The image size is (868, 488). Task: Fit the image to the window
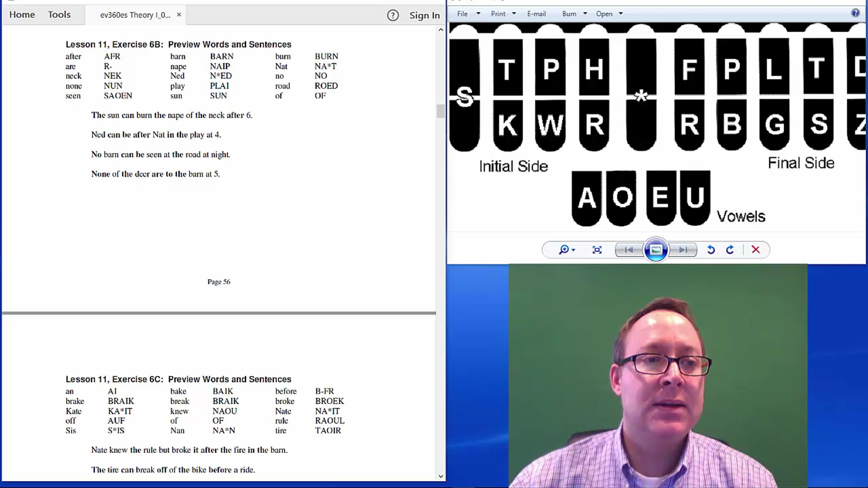point(597,249)
